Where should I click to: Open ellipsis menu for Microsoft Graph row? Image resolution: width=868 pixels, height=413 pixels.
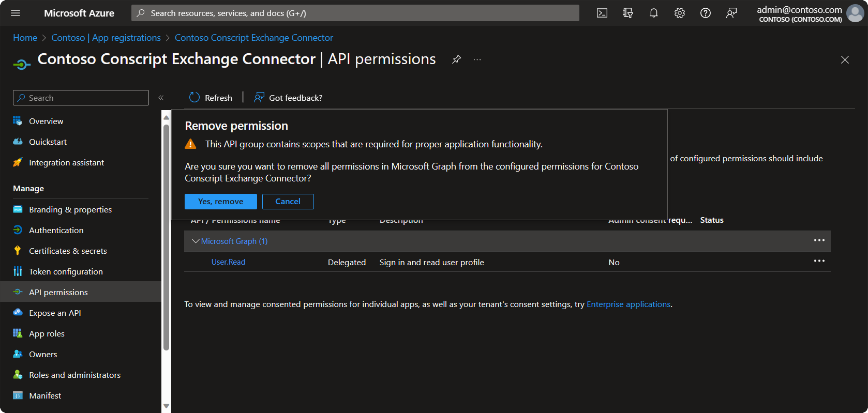pos(819,240)
